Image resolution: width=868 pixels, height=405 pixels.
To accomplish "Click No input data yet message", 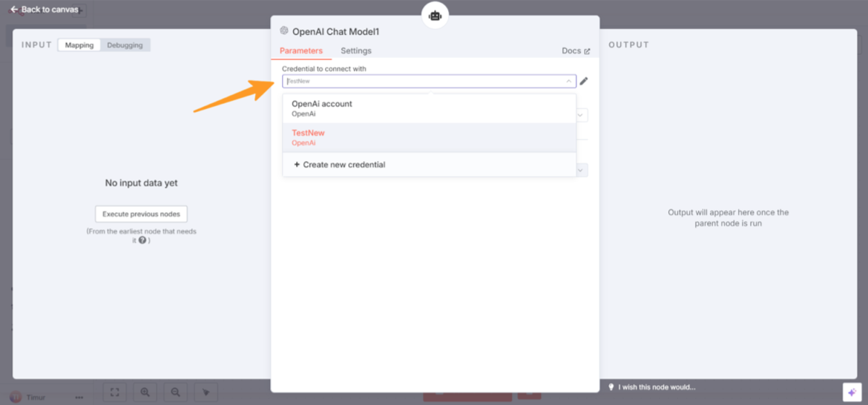I will point(141,182).
